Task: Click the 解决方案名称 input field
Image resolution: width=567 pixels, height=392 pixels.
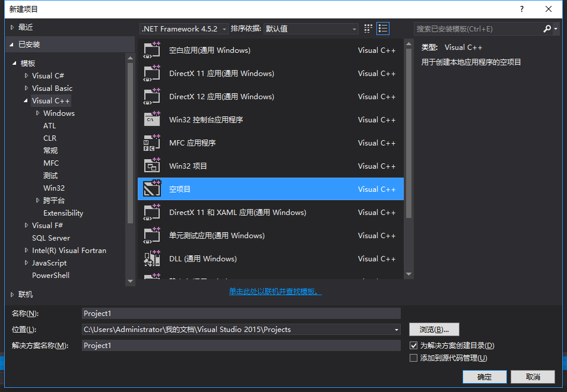Action: click(241, 345)
